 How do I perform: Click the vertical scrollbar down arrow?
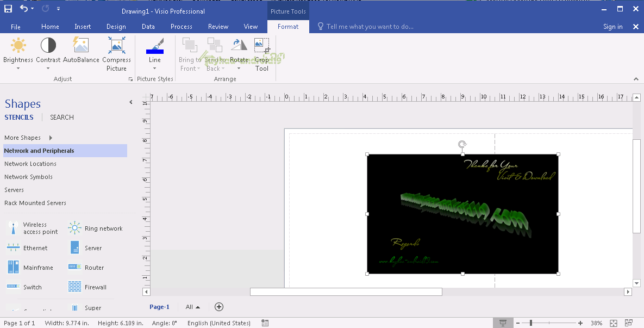636,283
